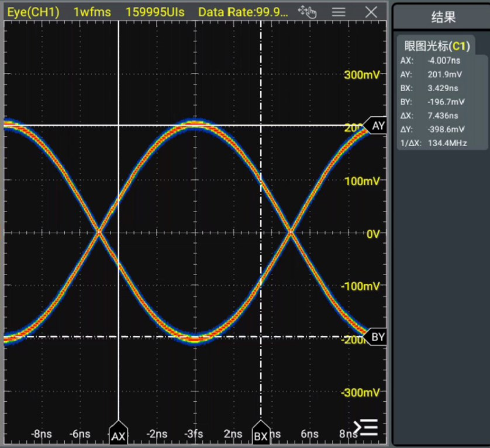Select the 眼图光标(C1) results tab
This screenshot has width=490, height=448.
[437, 46]
